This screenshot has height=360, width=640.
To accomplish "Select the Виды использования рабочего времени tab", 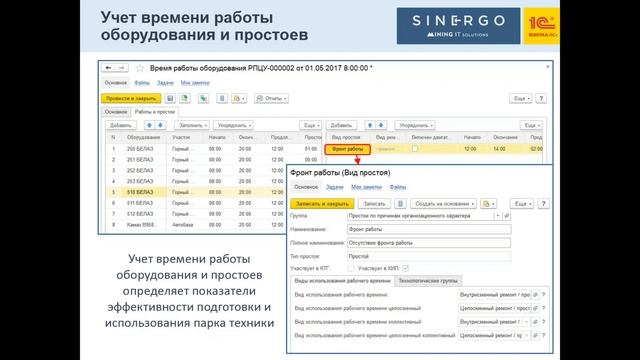I will [342, 281].
